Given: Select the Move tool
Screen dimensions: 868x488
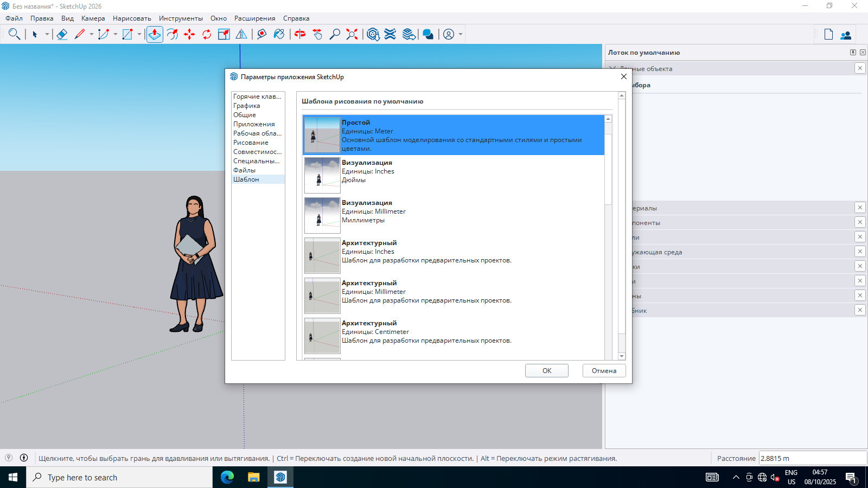Looking at the screenshot, I should point(189,34).
